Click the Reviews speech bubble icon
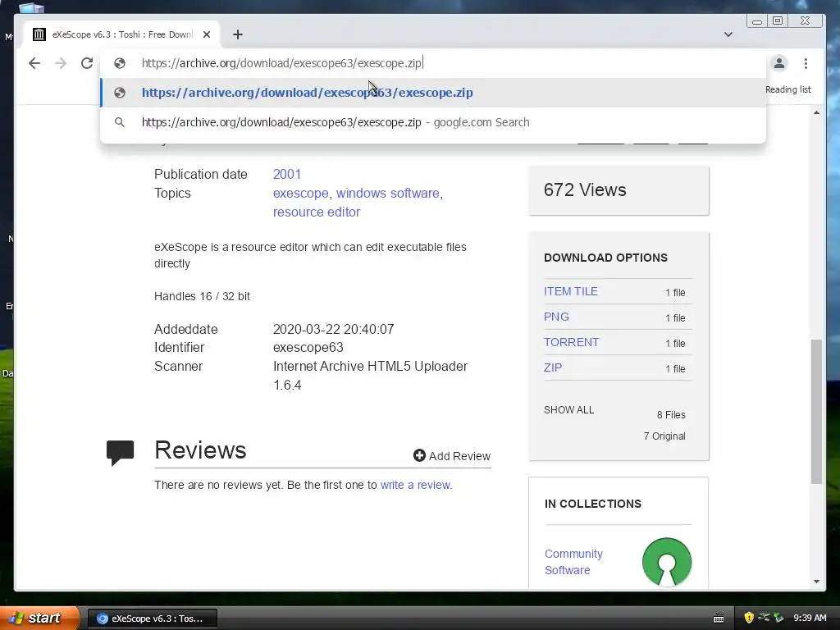Image resolution: width=840 pixels, height=630 pixels. point(120,453)
